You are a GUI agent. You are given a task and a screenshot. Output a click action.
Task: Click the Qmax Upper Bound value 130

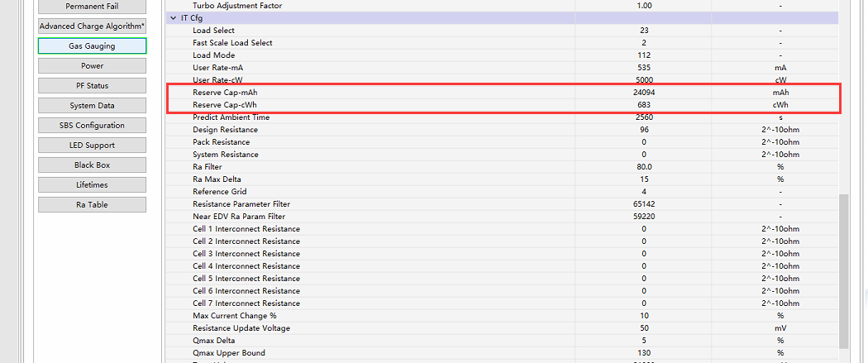pos(643,352)
